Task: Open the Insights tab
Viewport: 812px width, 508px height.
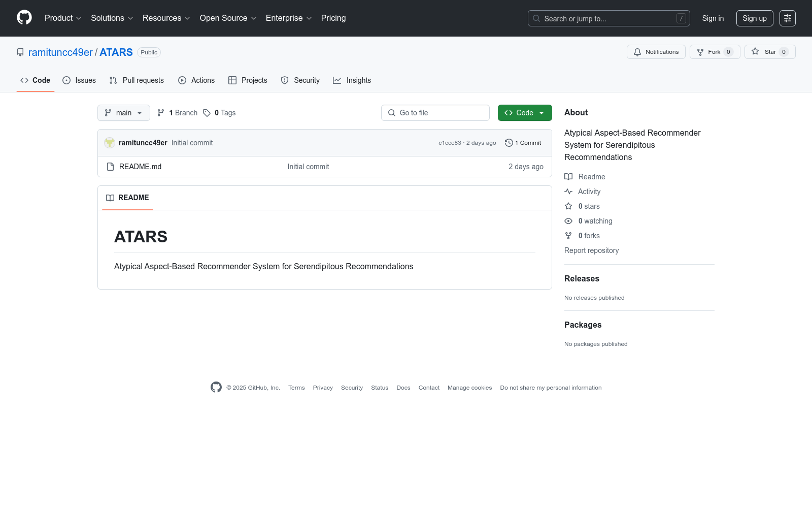Action: tap(352, 80)
